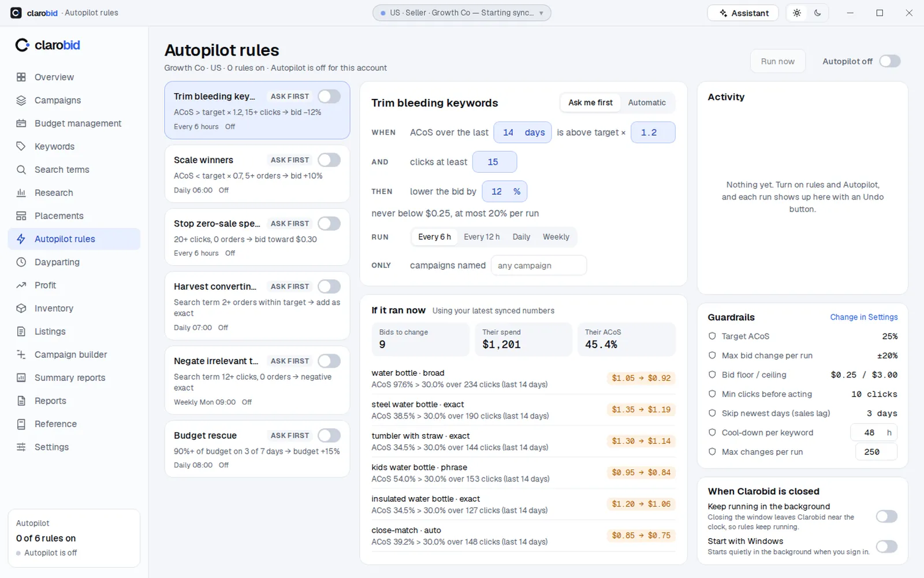Click the Inventory box icon
The width and height of the screenshot is (924, 578).
(21, 308)
